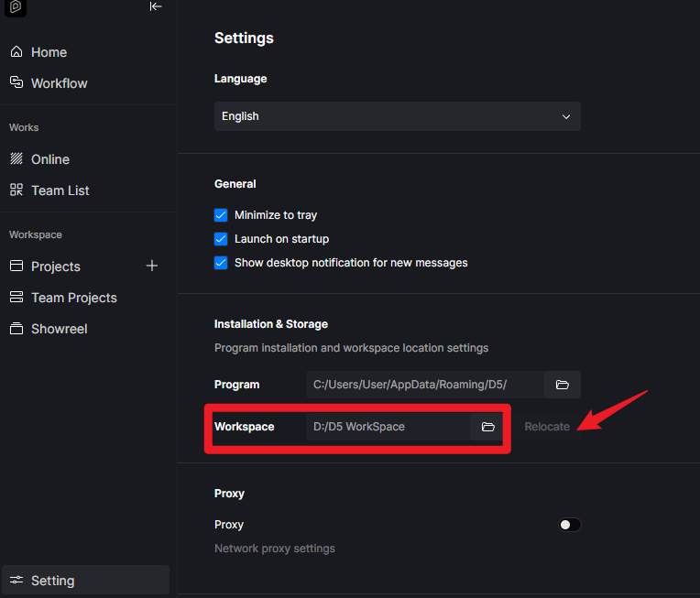Click the General section heading
The image size is (700, 598).
(x=235, y=184)
